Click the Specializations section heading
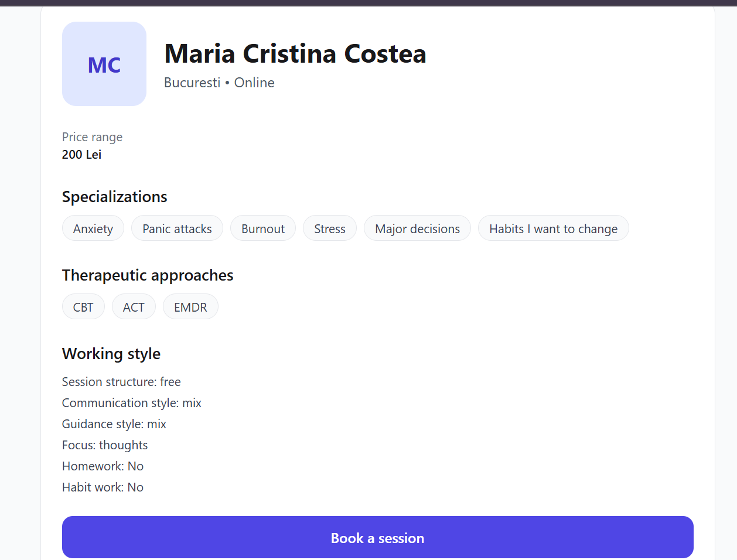This screenshot has width=737, height=560. click(x=115, y=197)
